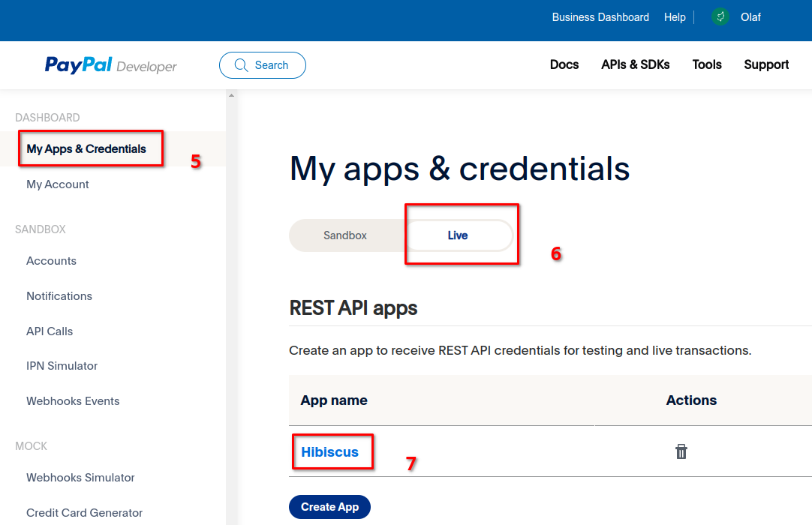Delete the Hibiscus app with trash icon
The width and height of the screenshot is (812, 525).
pyautogui.click(x=681, y=451)
